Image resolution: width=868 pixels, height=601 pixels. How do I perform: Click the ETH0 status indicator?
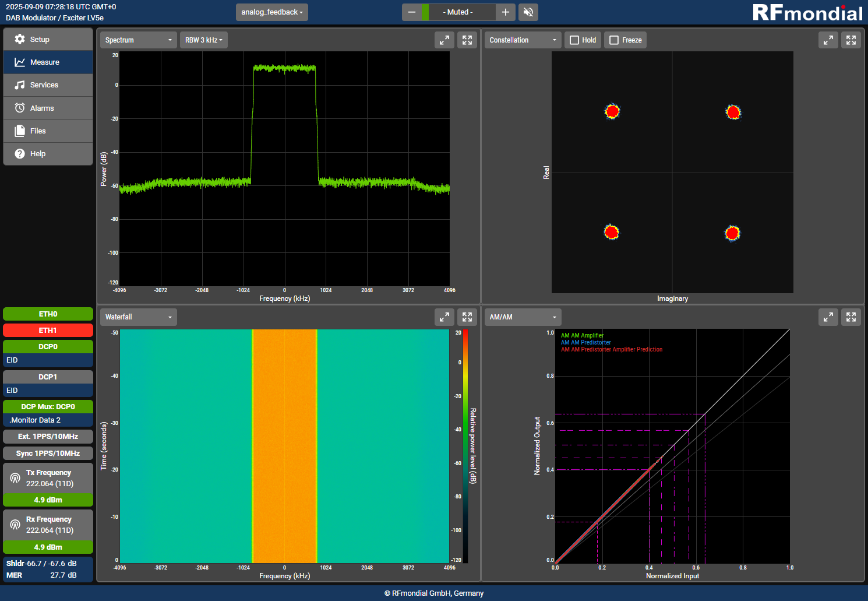(x=48, y=314)
